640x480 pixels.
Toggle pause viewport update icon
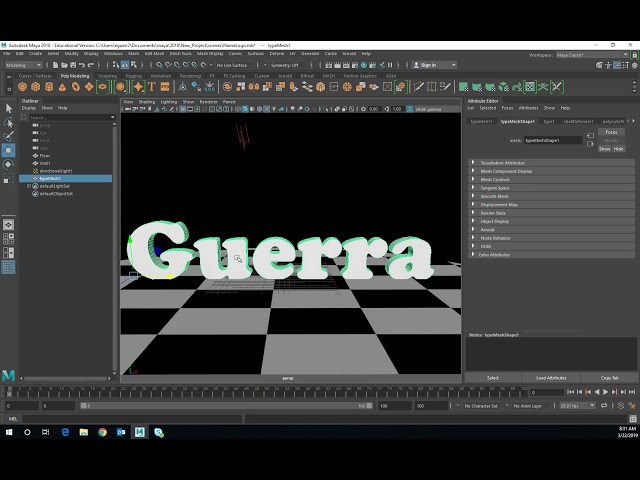390,65
